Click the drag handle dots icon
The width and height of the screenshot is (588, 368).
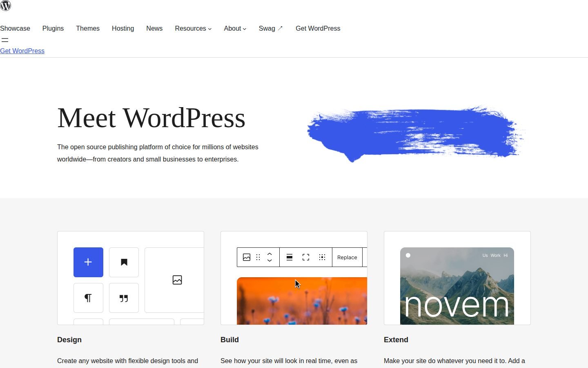(x=258, y=257)
